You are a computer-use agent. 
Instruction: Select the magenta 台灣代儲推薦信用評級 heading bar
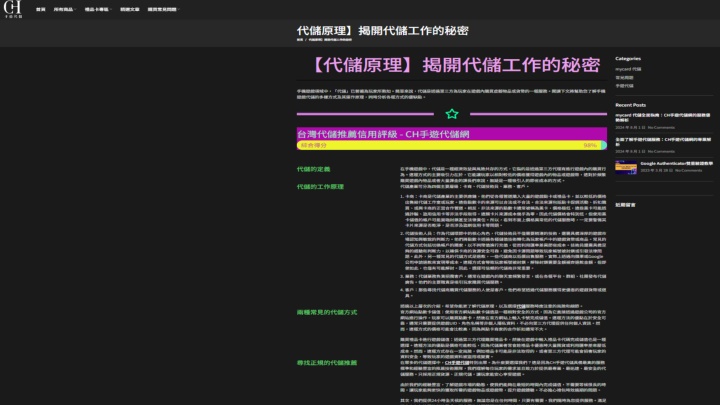pos(451,134)
